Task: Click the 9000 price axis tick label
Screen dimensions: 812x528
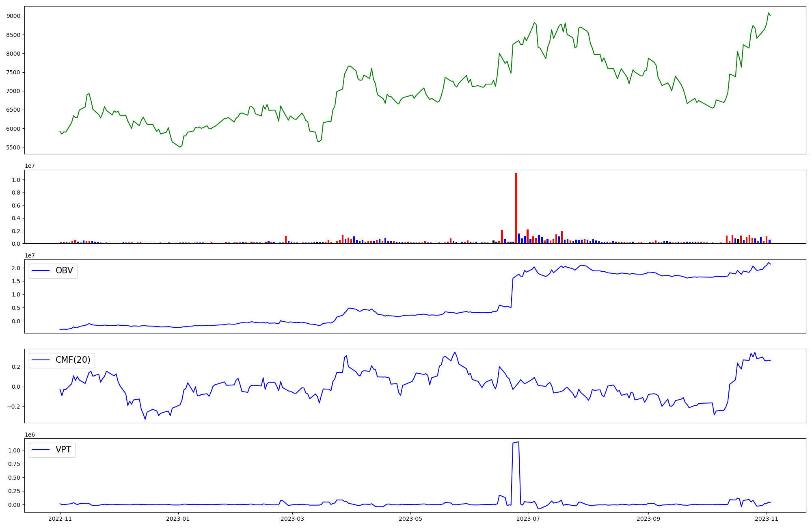Action: click(x=13, y=16)
